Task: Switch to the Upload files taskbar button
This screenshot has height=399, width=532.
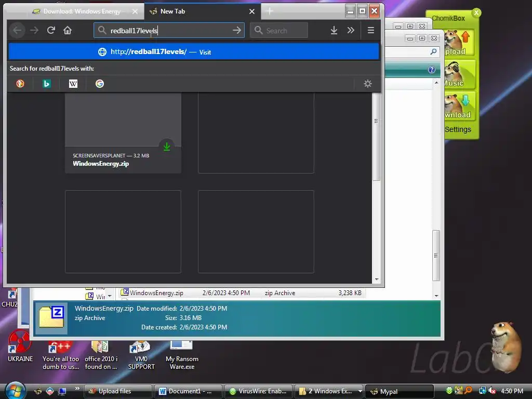Action: coord(118,391)
